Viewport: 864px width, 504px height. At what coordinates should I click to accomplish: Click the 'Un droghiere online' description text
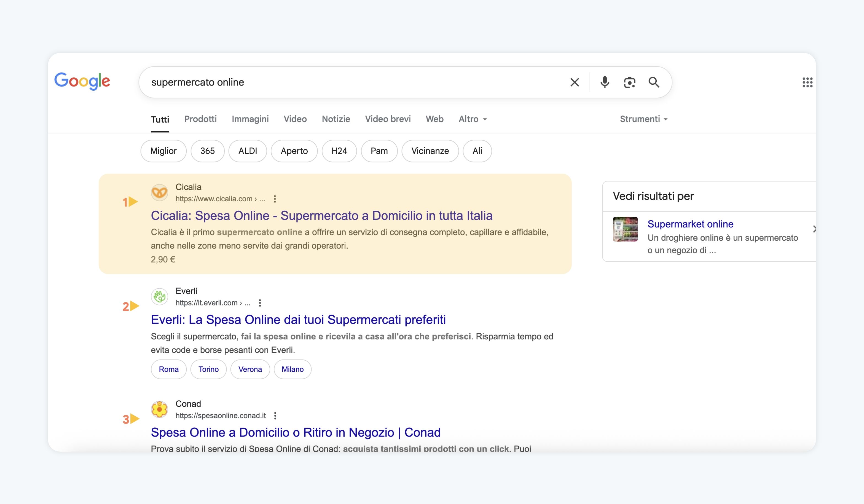[723, 244]
